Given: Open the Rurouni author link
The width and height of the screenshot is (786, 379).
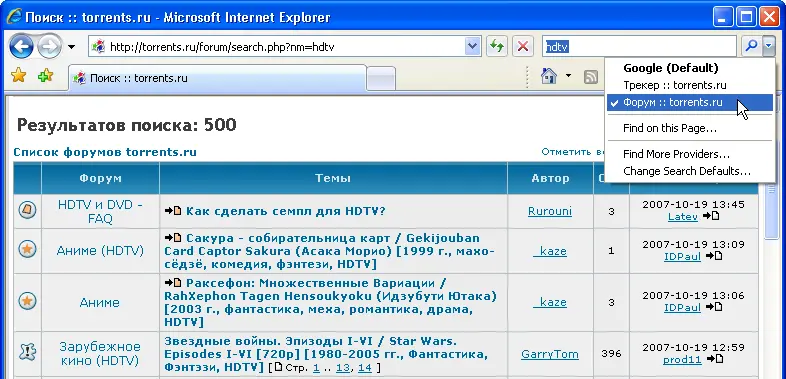Looking at the screenshot, I should (x=550, y=212).
